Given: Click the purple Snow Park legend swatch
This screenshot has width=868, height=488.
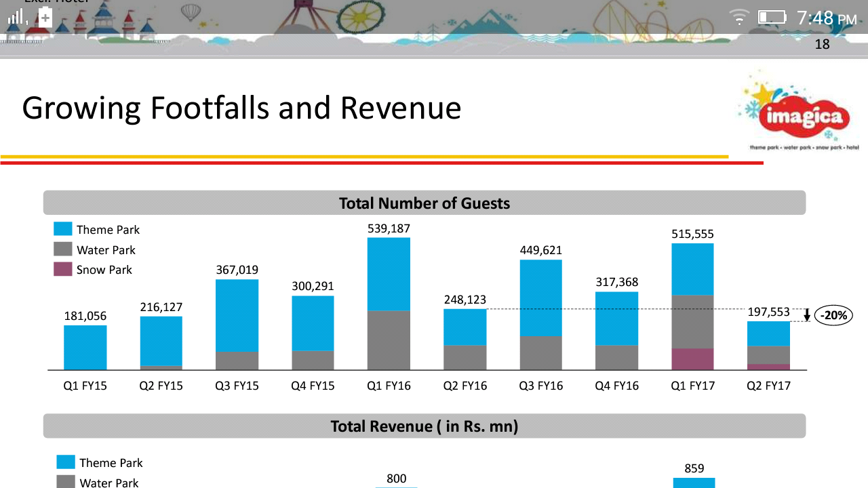Looking at the screenshot, I should tap(63, 269).
